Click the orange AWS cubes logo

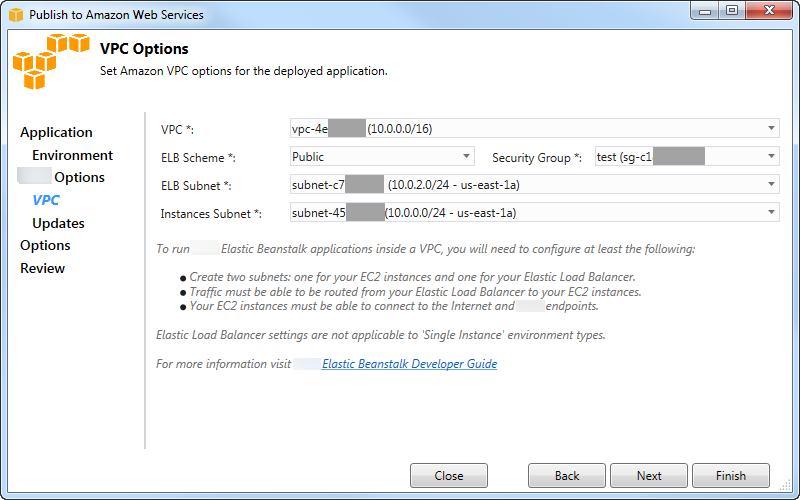click(x=52, y=62)
